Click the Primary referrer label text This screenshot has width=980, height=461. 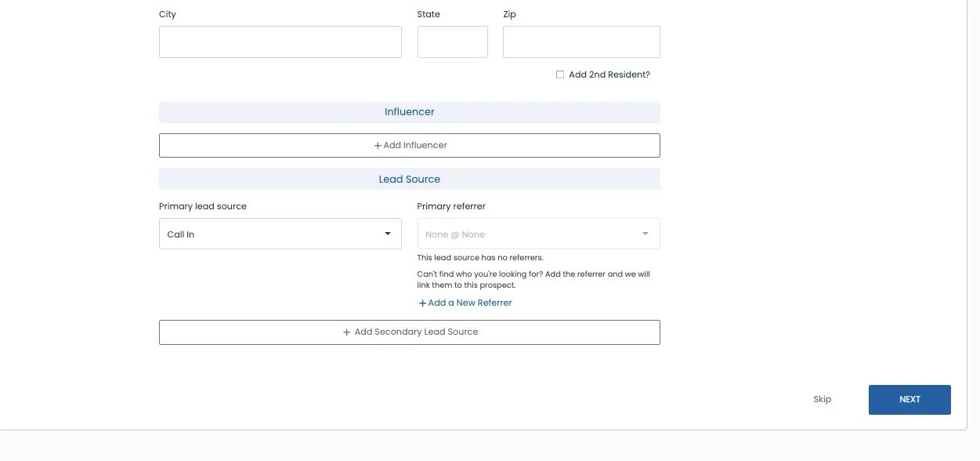pos(451,206)
